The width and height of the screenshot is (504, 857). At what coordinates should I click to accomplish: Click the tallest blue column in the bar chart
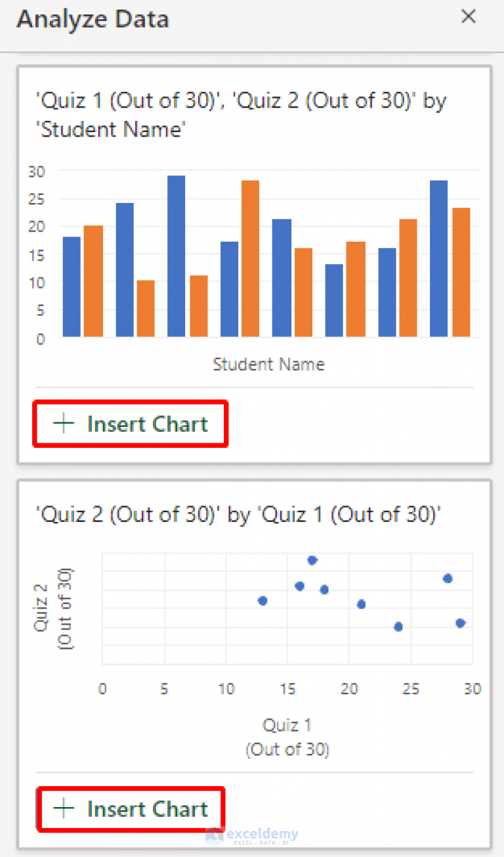(176, 256)
